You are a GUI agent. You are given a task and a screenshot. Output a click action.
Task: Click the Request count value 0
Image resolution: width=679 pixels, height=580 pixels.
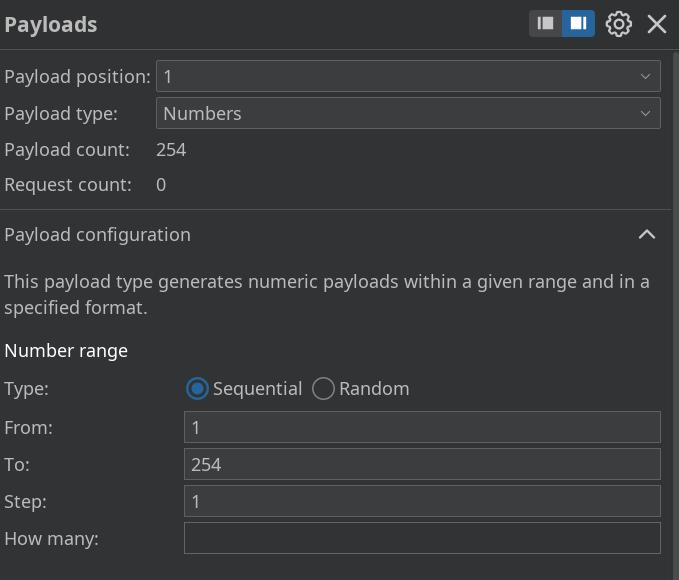[x=161, y=184]
